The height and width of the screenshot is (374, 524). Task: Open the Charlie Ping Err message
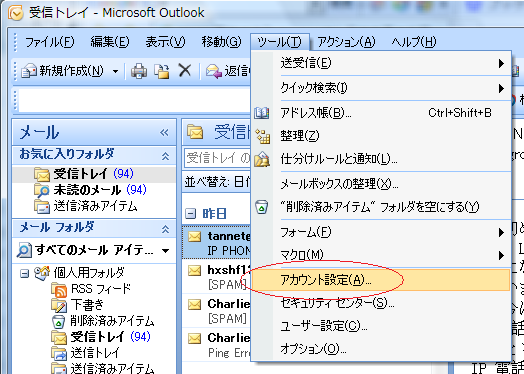pos(217,344)
